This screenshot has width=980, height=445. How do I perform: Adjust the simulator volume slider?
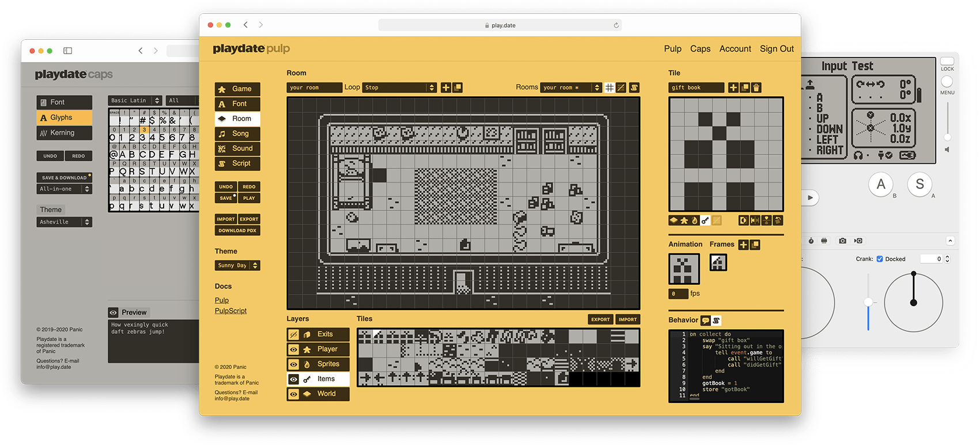947,137
